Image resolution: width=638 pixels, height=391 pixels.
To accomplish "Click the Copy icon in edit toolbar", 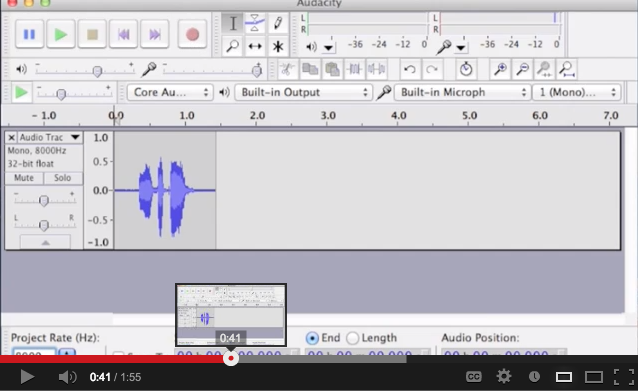I will (310, 69).
